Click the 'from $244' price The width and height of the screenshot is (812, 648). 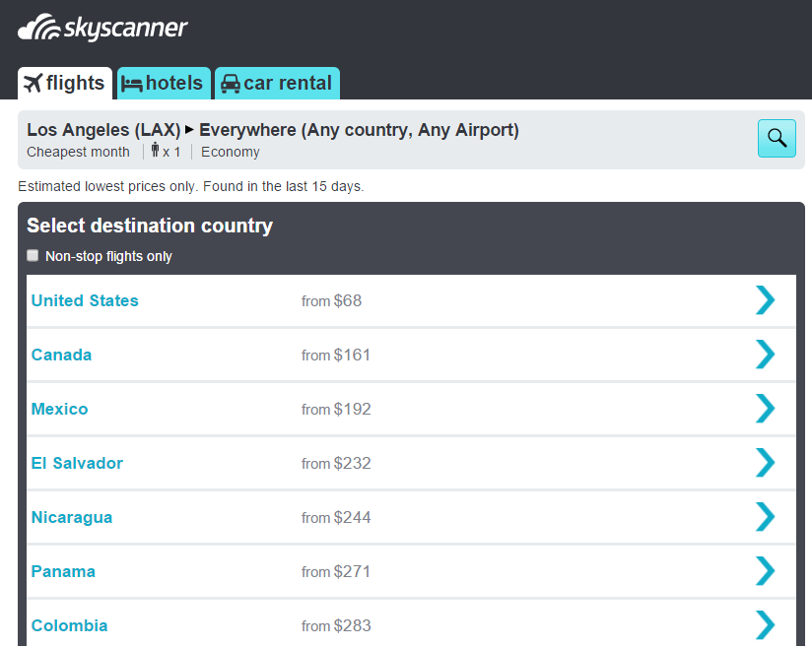pos(336,518)
